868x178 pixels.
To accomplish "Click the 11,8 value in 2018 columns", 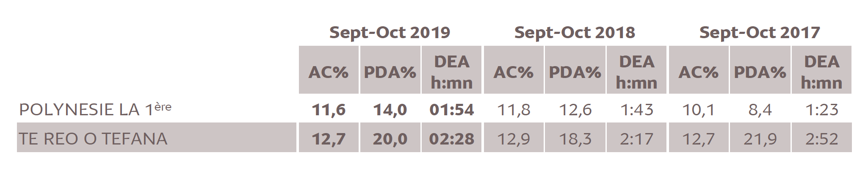I will click(514, 110).
